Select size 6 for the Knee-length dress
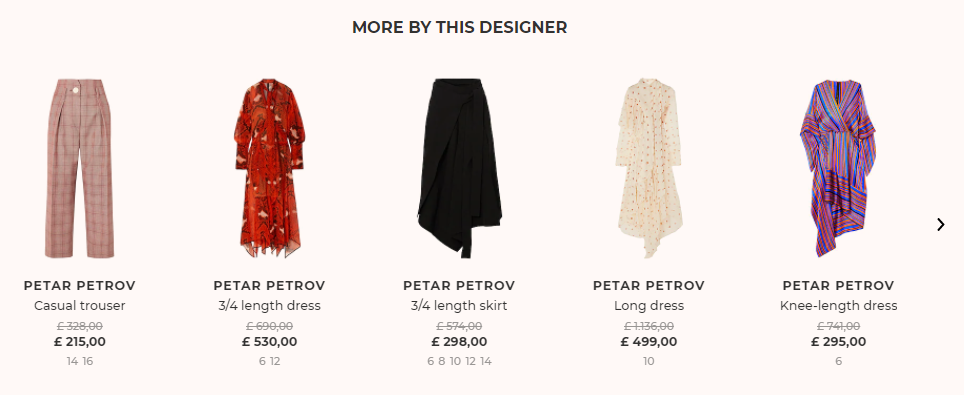The height and width of the screenshot is (395, 964). (x=839, y=361)
